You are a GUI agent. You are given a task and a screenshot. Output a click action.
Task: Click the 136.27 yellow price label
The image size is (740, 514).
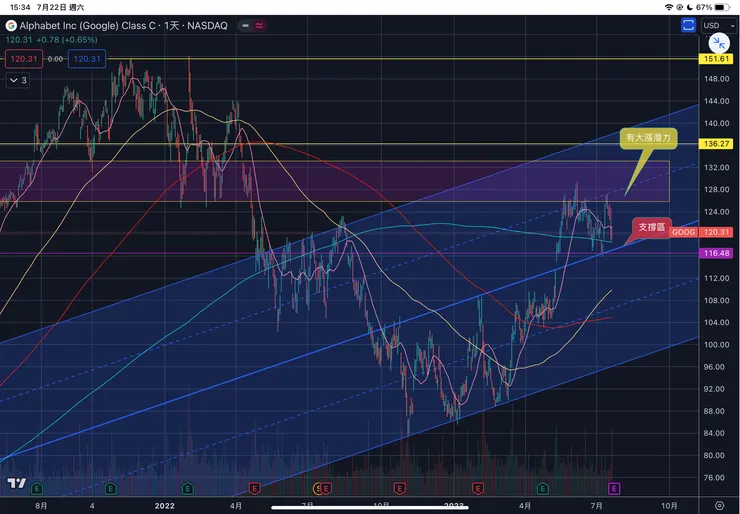(x=716, y=143)
